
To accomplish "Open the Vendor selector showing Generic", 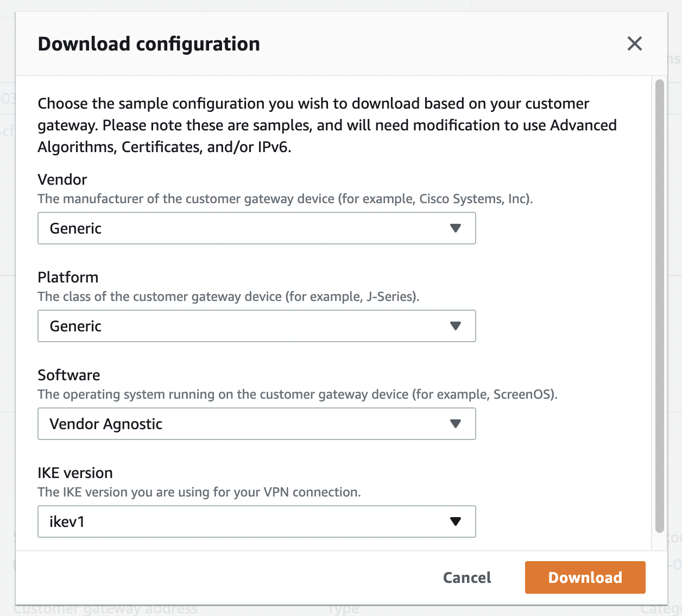I will click(257, 228).
